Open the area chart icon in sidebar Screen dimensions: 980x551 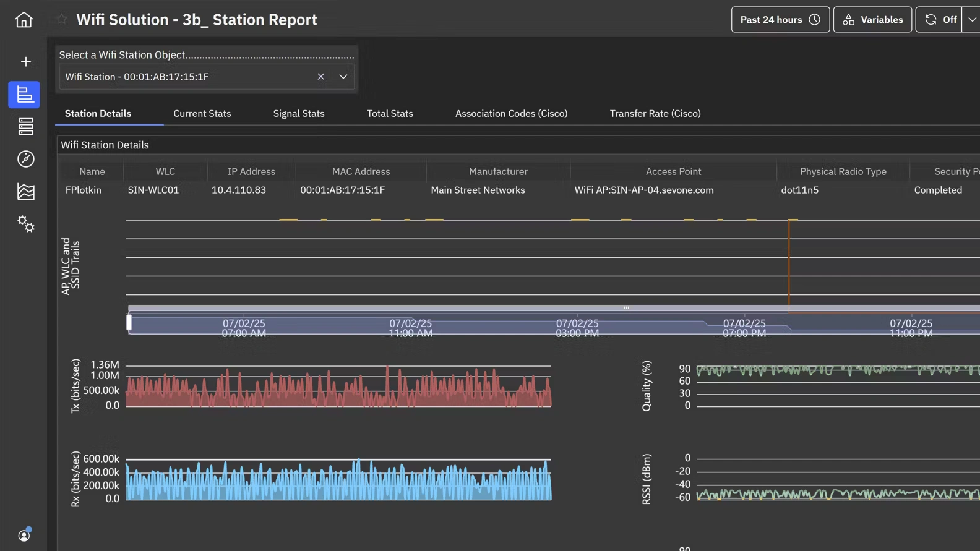(x=25, y=192)
